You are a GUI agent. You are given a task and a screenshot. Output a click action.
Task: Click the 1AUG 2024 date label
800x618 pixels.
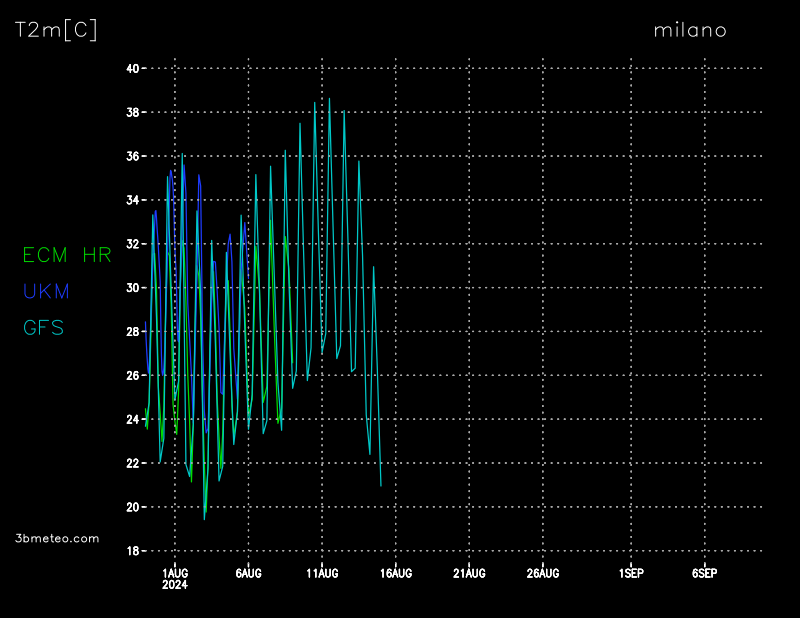point(175,578)
